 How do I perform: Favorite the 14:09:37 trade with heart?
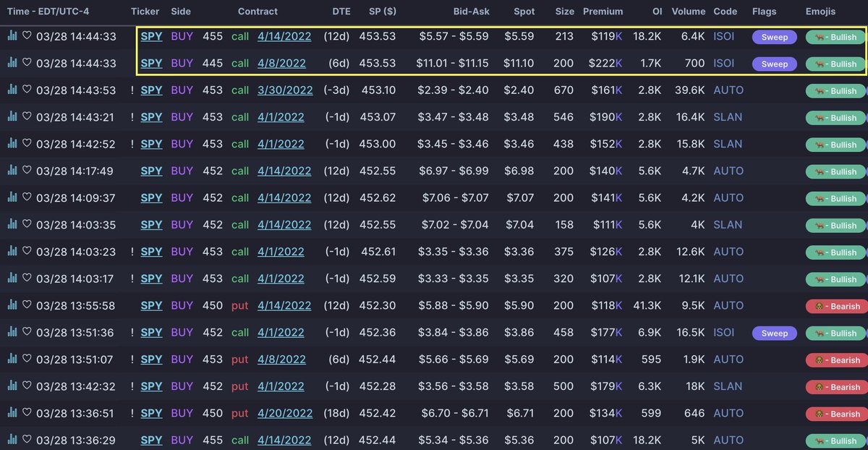[x=27, y=198]
